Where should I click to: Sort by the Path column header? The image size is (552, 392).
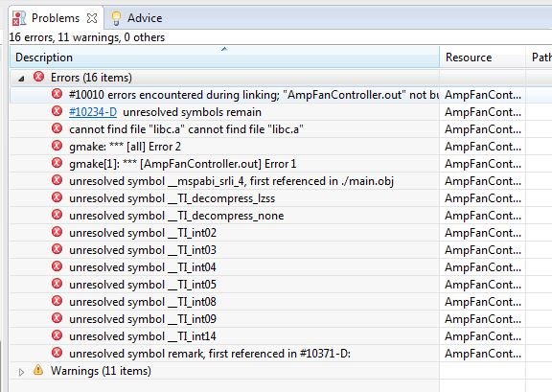(540, 58)
